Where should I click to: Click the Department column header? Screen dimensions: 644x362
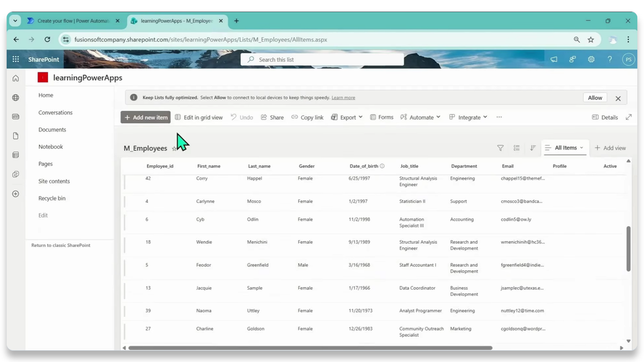click(464, 166)
